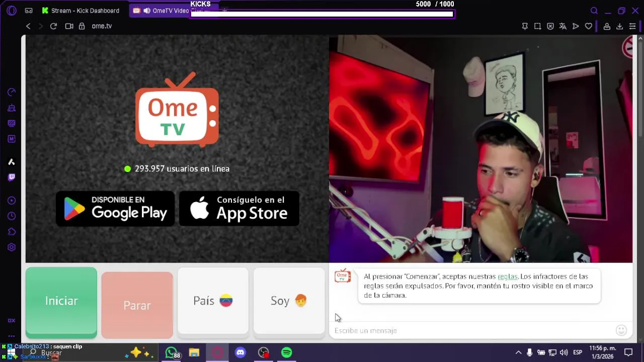The image size is (644, 362).
Task: Open WhatsApp from the taskbar
Action: click(x=171, y=352)
